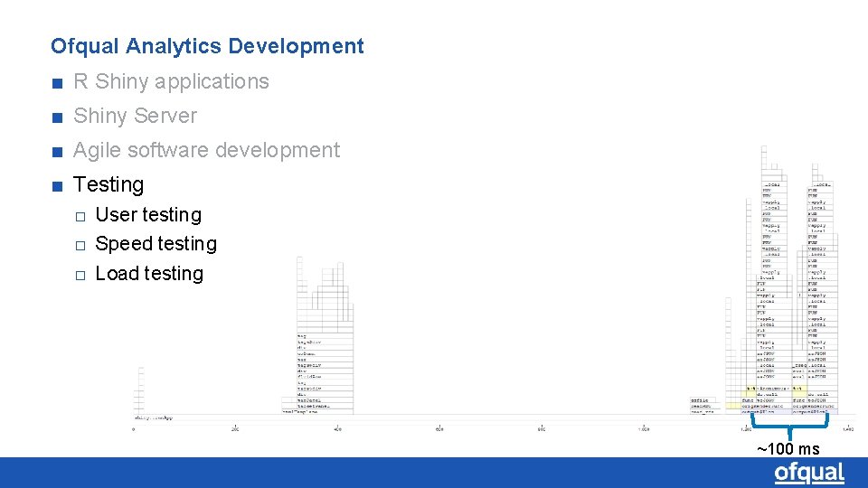
Task: Click the Testing bullet heading
Action: pos(108,184)
